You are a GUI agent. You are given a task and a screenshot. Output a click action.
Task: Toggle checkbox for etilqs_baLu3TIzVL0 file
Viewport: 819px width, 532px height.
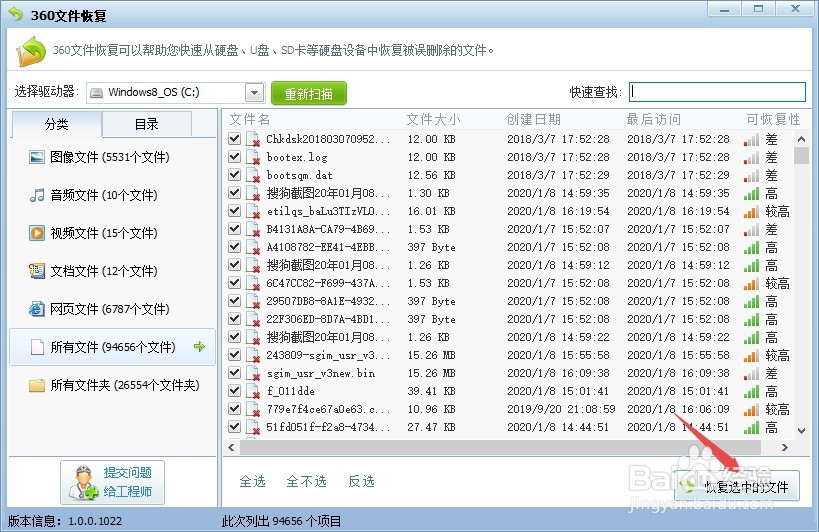[x=235, y=210]
